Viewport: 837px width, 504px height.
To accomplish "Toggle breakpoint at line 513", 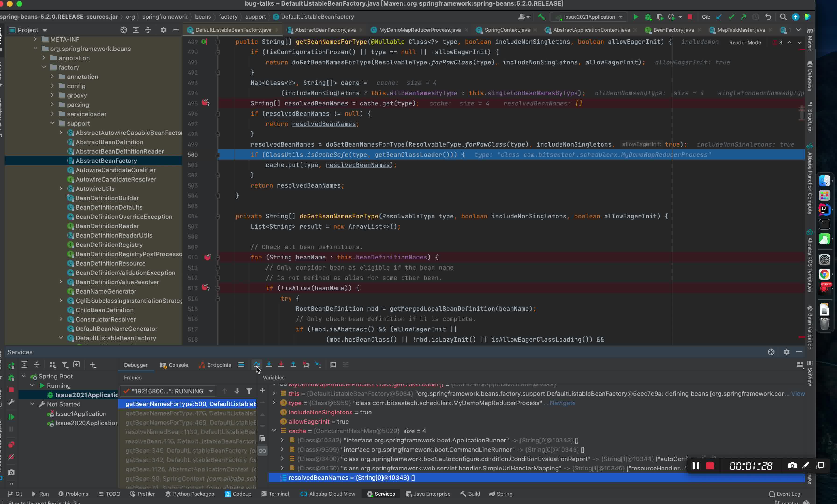I will tap(205, 288).
